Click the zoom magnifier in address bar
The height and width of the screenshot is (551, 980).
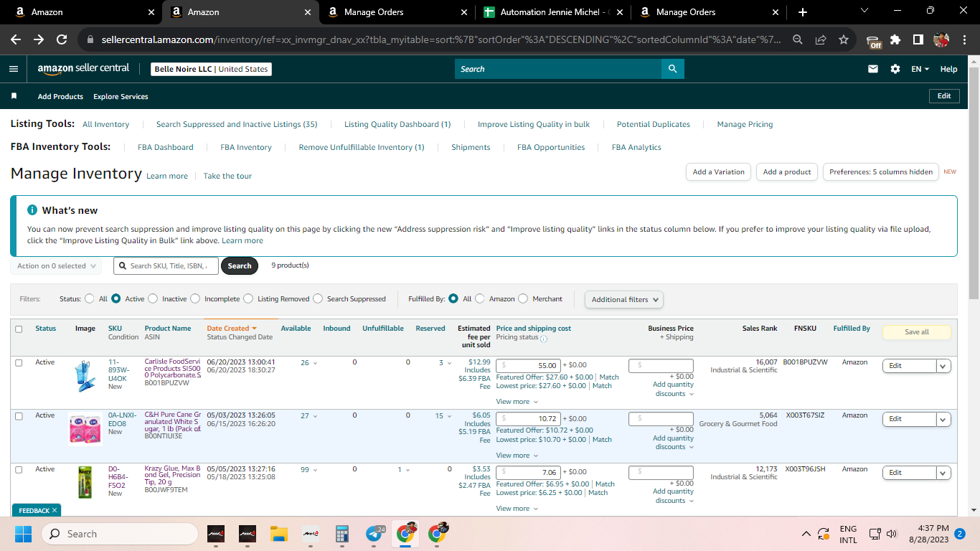[x=798, y=39]
